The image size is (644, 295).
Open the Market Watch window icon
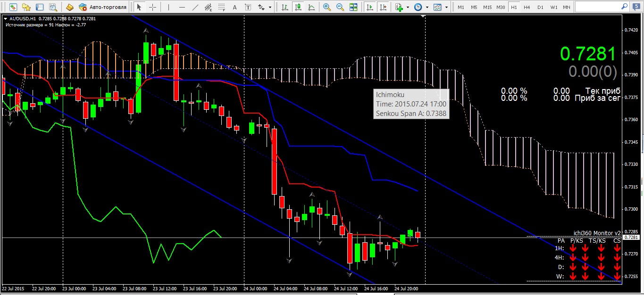coord(13,7)
